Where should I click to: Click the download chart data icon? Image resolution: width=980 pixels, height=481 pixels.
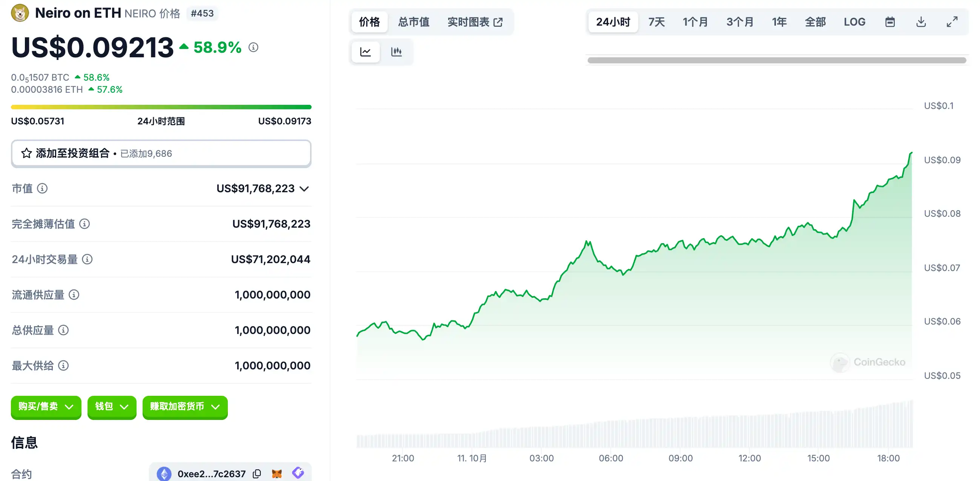coord(921,22)
